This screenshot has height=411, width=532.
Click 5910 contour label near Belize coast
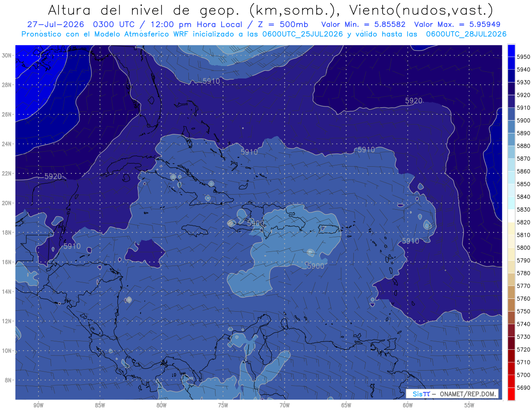pyautogui.click(x=72, y=246)
